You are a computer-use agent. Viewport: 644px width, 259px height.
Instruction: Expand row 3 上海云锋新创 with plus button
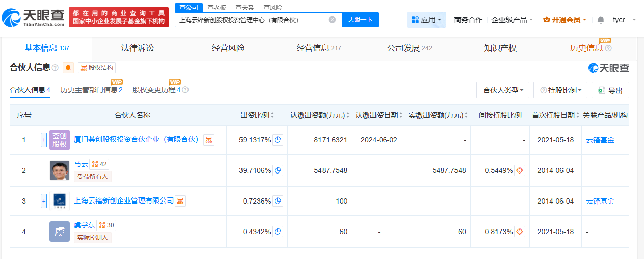click(x=44, y=201)
